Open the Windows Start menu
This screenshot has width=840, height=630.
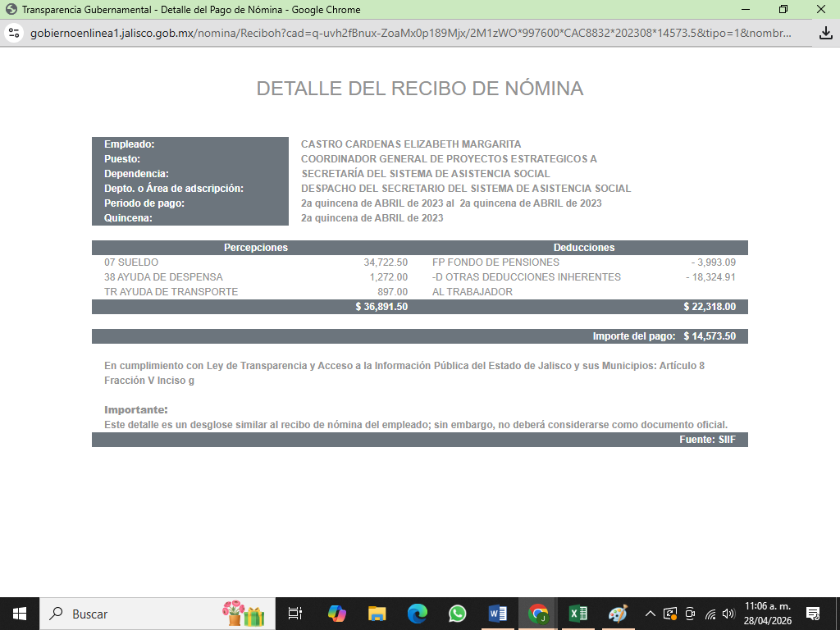tap(20, 614)
